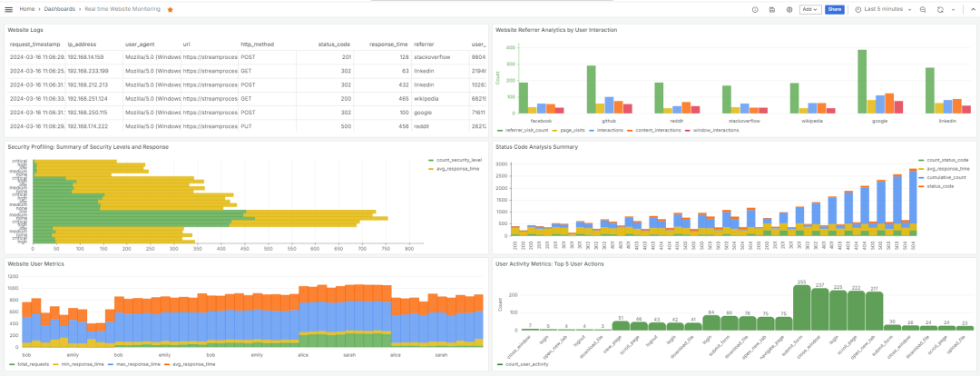Screen dimensions: 980x376
Task: Open Website Referrer Analytics panel title menu
Action: click(x=556, y=29)
